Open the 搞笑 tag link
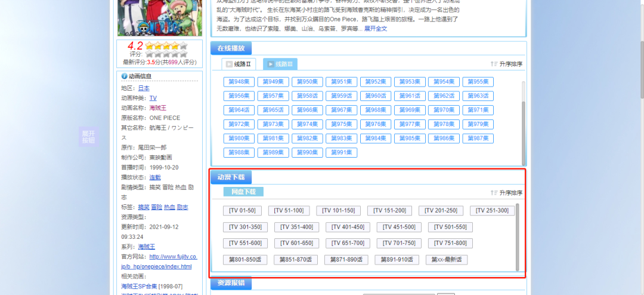The height and width of the screenshot is (295, 644). (144, 207)
